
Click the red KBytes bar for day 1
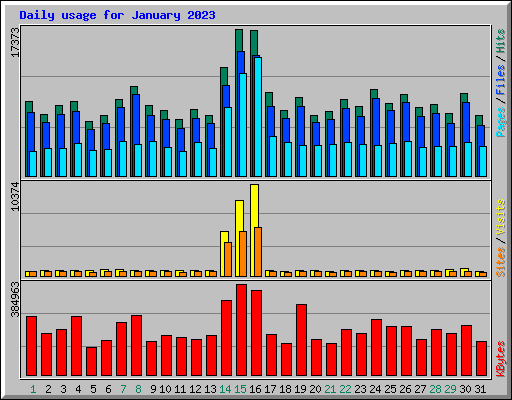(x=31, y=346)
